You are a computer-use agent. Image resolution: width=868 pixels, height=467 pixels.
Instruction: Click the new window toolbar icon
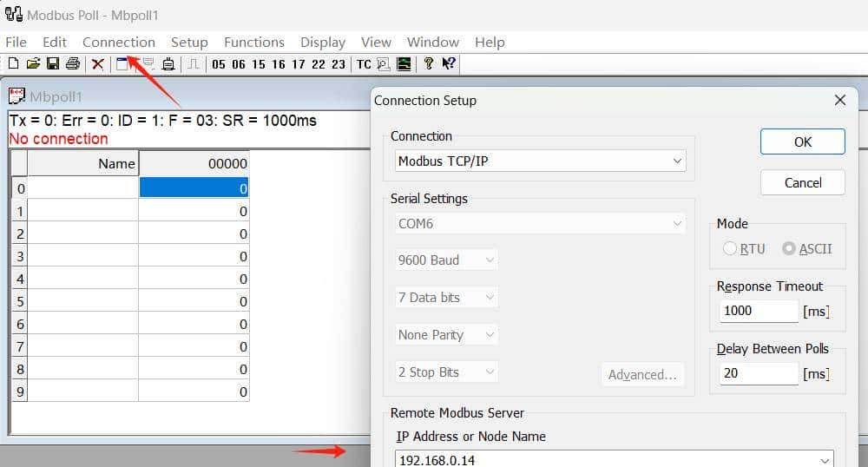pos(122,64)
